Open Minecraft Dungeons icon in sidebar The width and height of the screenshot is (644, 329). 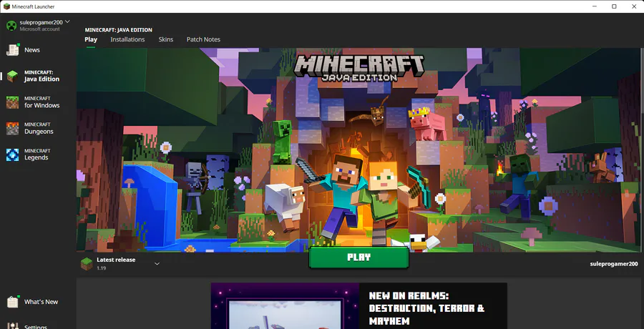tap(12, 129)
